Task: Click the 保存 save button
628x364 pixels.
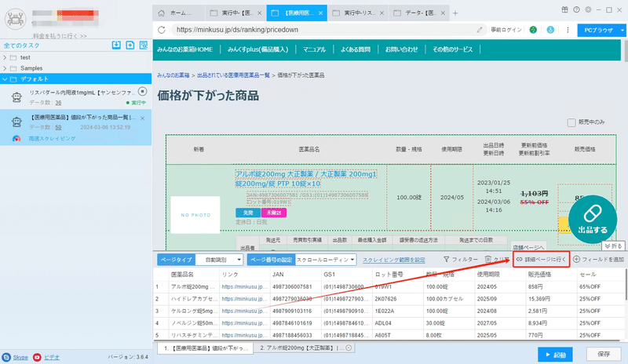Action: coord(603,355)
